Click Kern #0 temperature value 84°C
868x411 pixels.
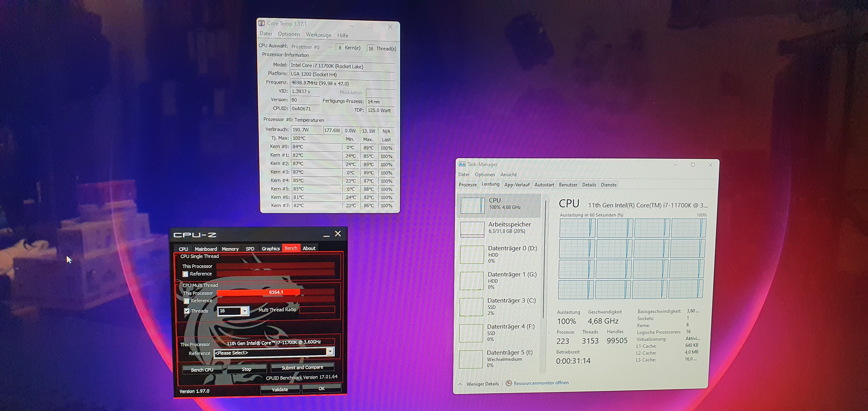point(316,147)
